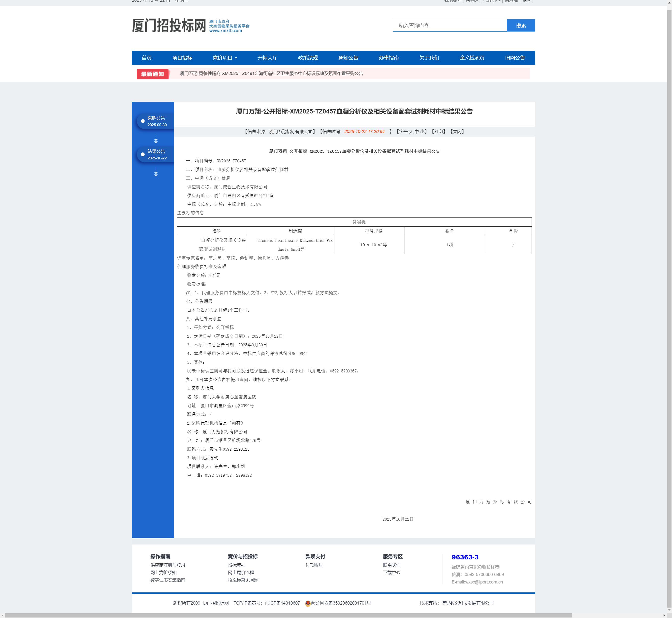672x618 pixels.
Task: Click the 闽公网安备 shield icon in footer
Action: [308, 603]
